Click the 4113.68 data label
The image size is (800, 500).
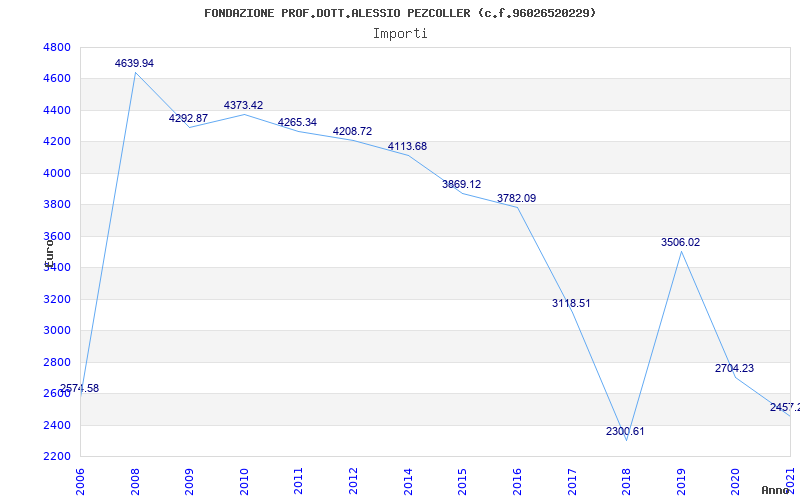(x=407, y=146)
